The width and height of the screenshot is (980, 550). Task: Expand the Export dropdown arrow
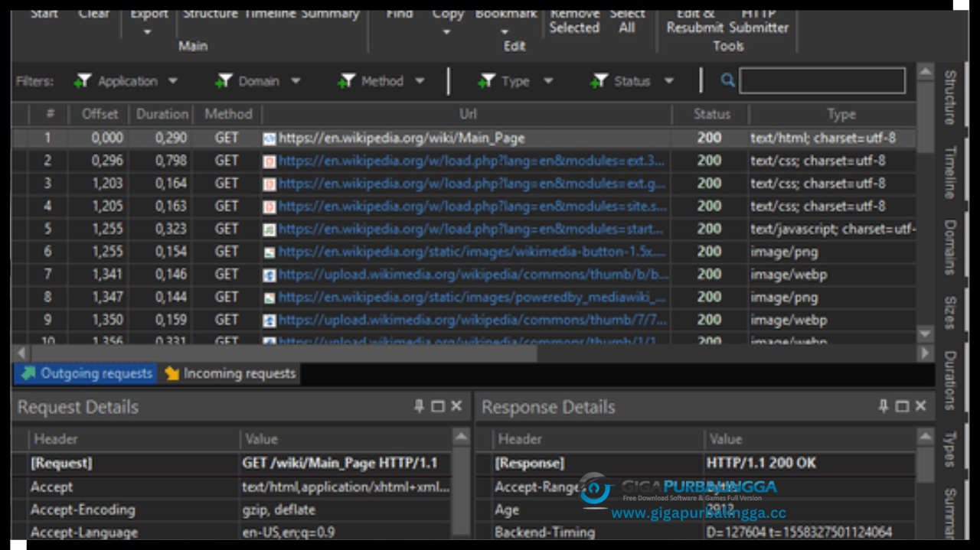pos(149,32)
